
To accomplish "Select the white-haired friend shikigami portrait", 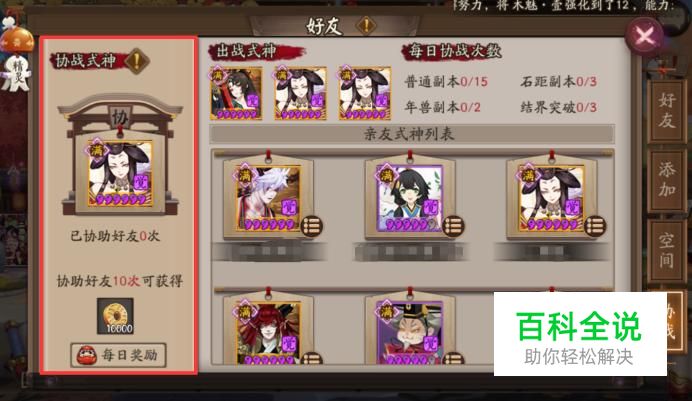I will (268, 199).
